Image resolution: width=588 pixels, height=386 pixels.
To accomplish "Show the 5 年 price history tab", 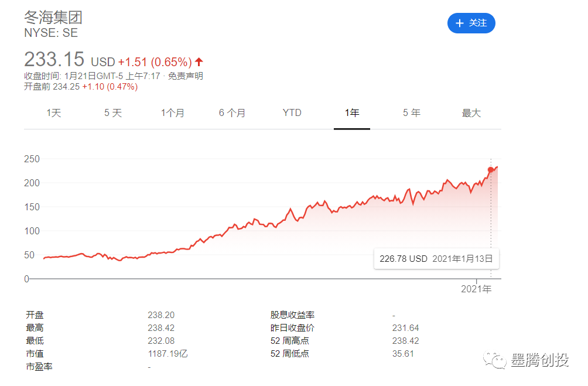I will pos(411,113).
